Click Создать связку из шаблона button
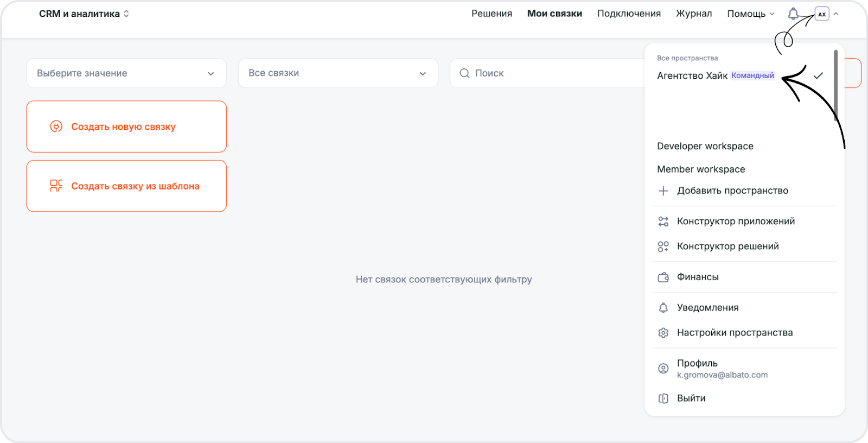 click(x=126, y=186)
